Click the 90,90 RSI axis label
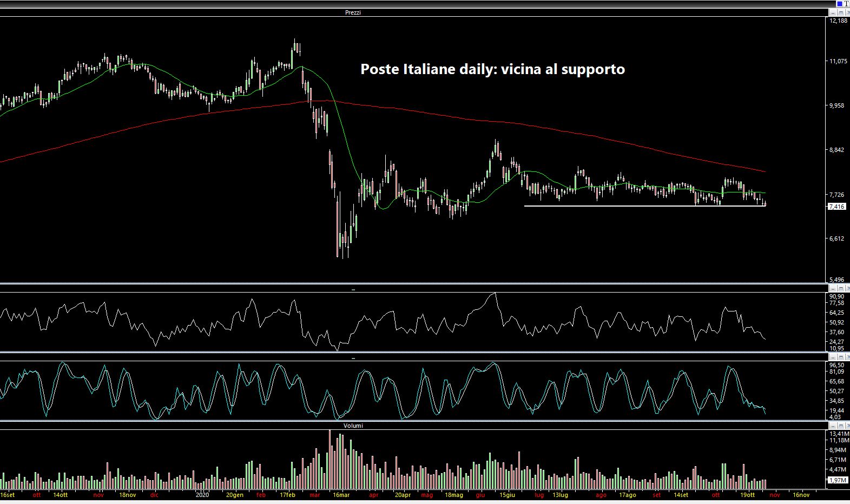 click(836, 296)
